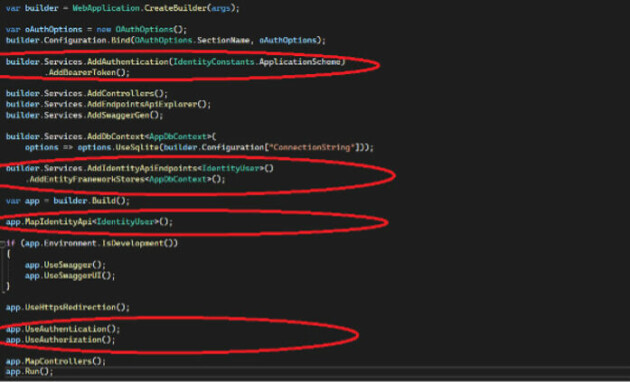This screenshot has height=382, width=630.
Task: Click the '.AddBearerToken();' line
Action: click(x=87, y=73)
